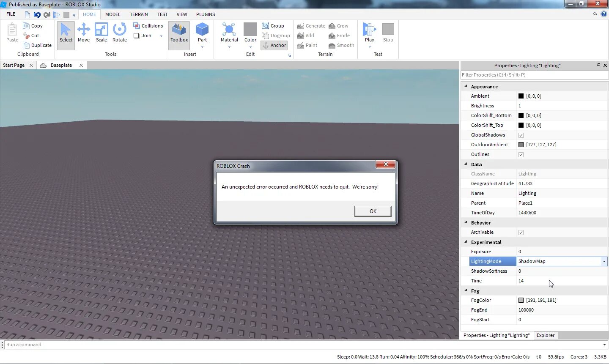Select the Add terrain tool
Image resolution: width=609 pixels, height=364 pixels.
click(x=306, y=36)
